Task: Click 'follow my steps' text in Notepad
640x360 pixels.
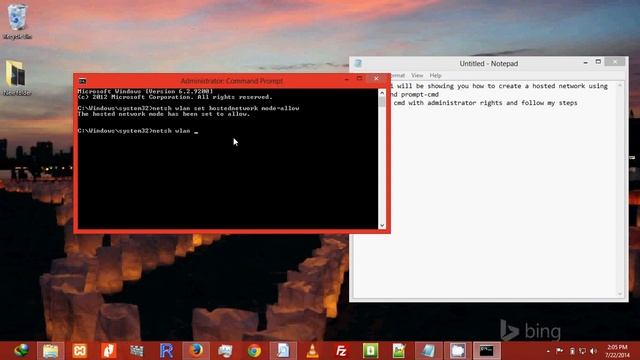Action: coord(549,103)
